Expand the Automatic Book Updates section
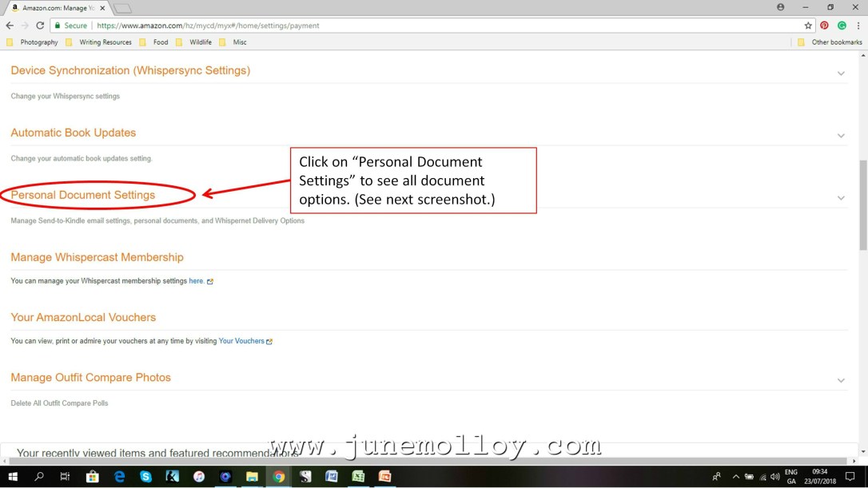868x488 pixels. pos(841,136)
